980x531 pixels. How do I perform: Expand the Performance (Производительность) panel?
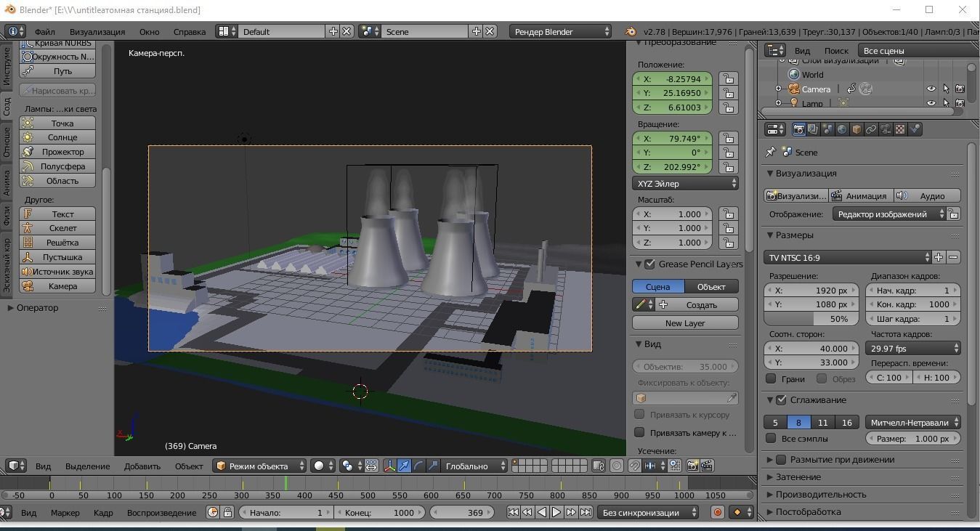[819, 495]
